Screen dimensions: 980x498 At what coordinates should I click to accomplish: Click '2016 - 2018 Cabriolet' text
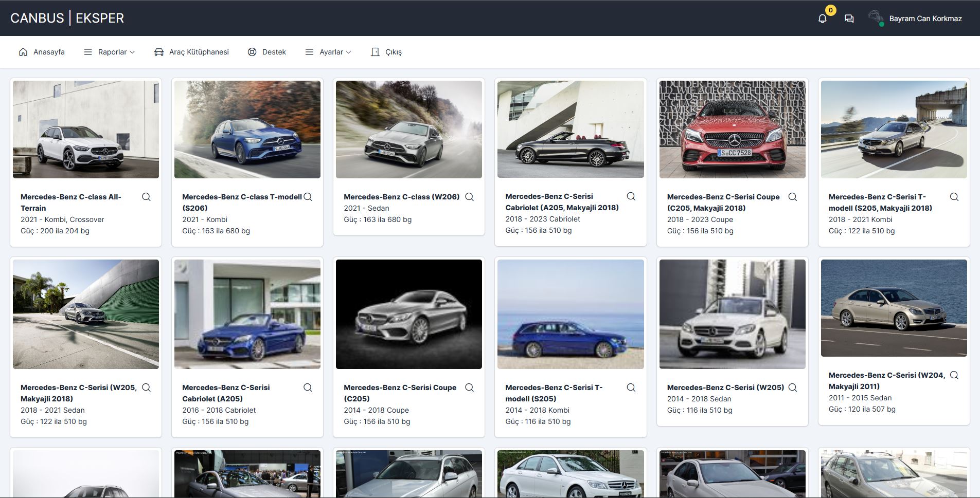coord(219,410)
